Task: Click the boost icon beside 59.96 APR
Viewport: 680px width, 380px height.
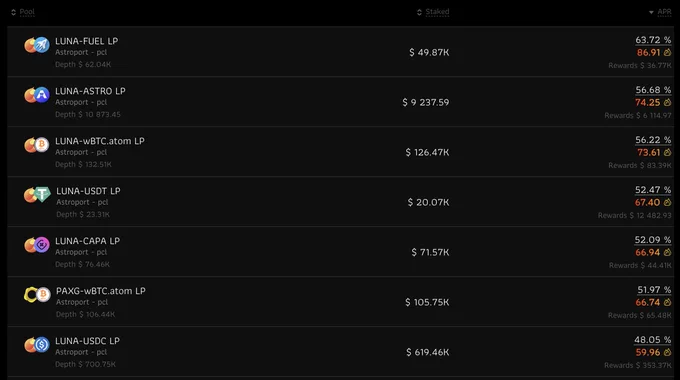Action: pyautogui.click(x=667, y=352)
